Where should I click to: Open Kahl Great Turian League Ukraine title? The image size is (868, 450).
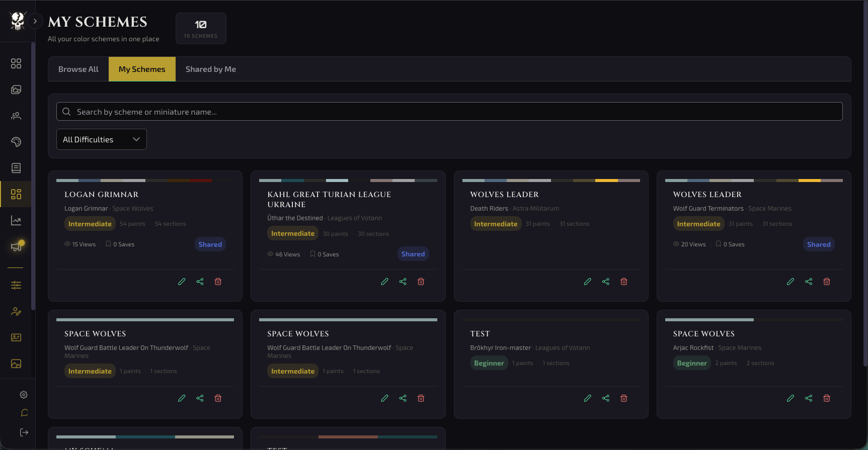329,199
